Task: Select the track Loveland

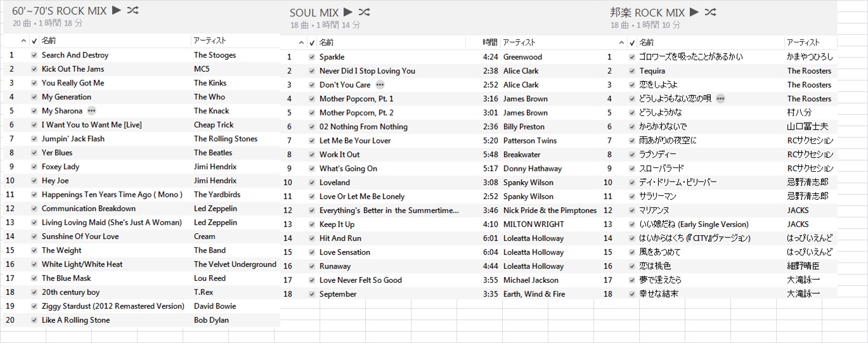Action: click(x=335, y=183)
